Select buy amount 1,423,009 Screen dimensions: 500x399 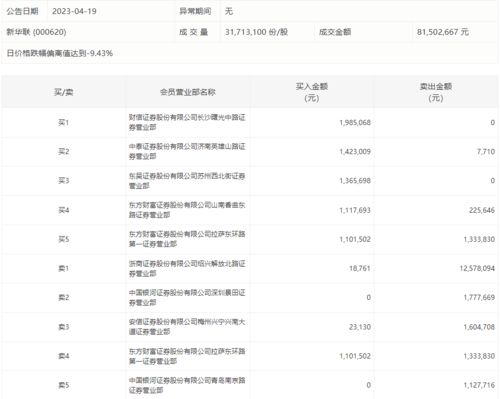(355, 152)
